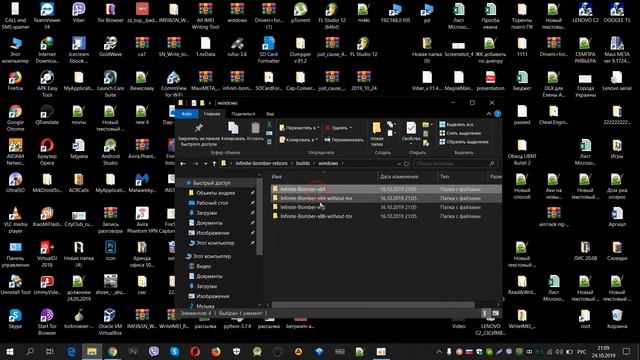Screen dimensions: 640x360
Task: Click Обратить выделение in the ribbon
Action: click(464, 142)
